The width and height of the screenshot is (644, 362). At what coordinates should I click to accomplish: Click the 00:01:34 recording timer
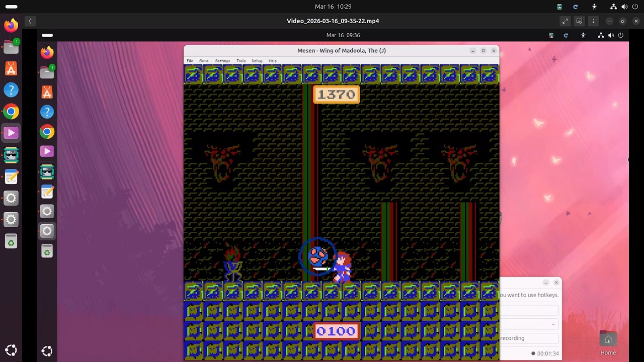pos(548,353)
